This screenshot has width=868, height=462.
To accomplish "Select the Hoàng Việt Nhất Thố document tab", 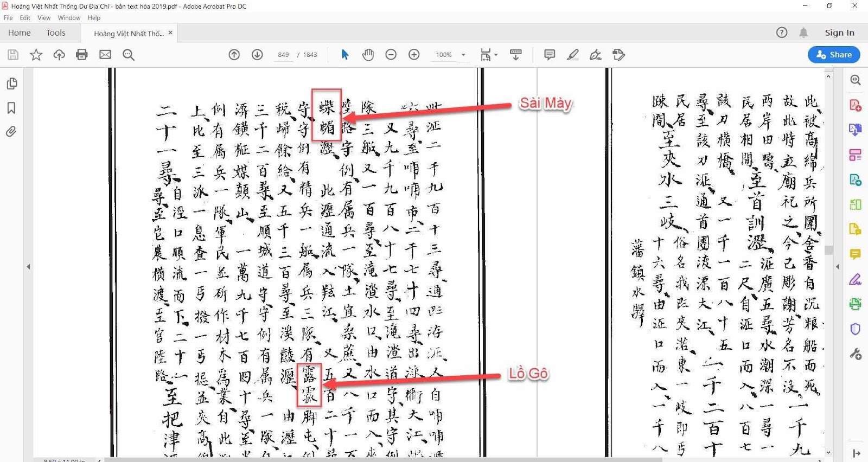I will coord(129,33).
